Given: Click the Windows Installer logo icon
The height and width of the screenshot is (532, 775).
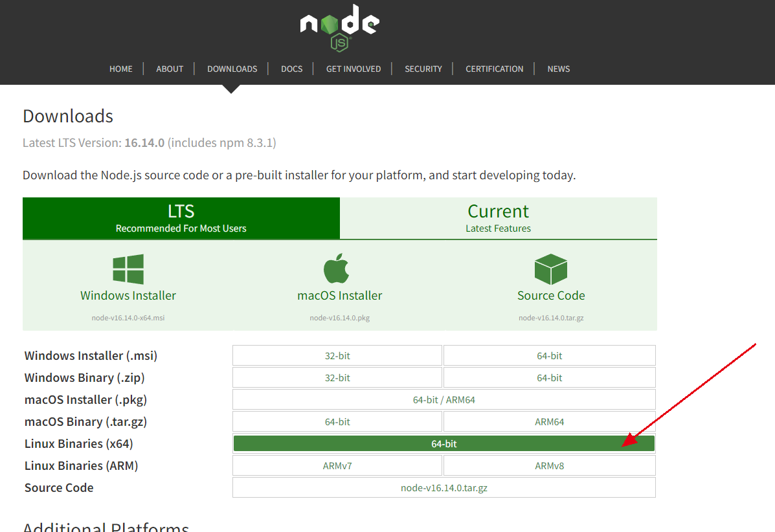Looking at the screenshot, I should (128, 269).
